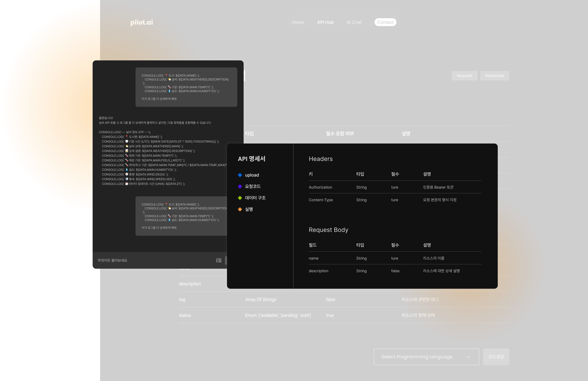Click the blue diamond icon beside upload
This screenshot has width=588, height=381.
click(240, 175)
